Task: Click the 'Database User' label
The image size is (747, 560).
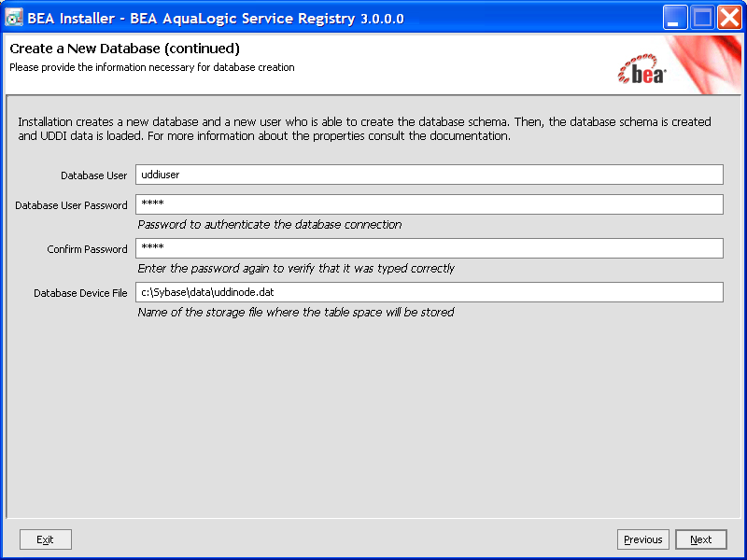Action: coord(94,175)
